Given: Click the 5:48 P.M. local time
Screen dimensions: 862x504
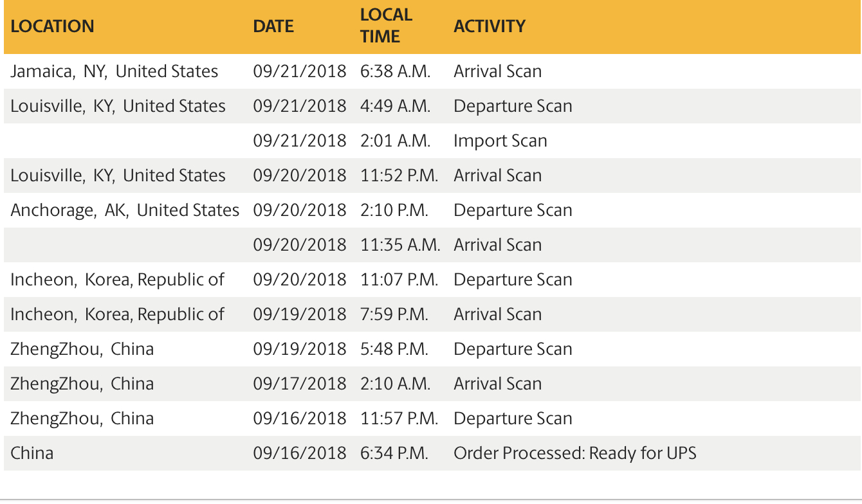Looking at the screenshot, I should click(x=394, y=349).
